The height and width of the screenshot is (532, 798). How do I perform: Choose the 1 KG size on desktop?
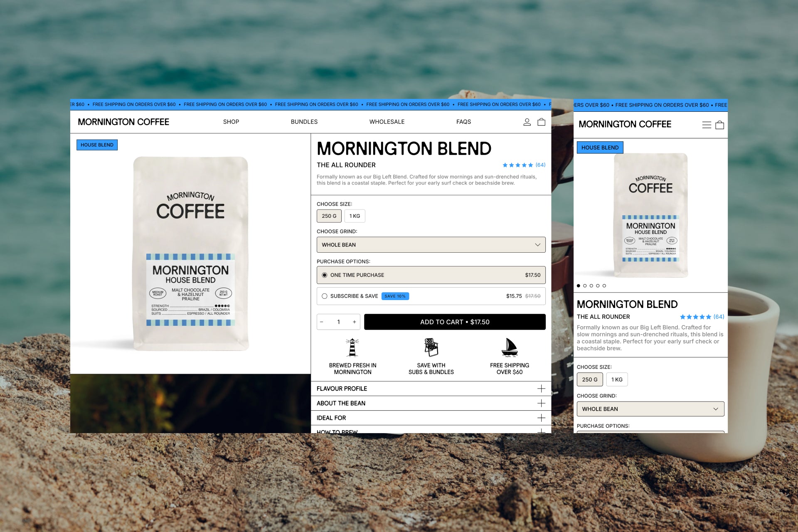[x=355, y=216]
